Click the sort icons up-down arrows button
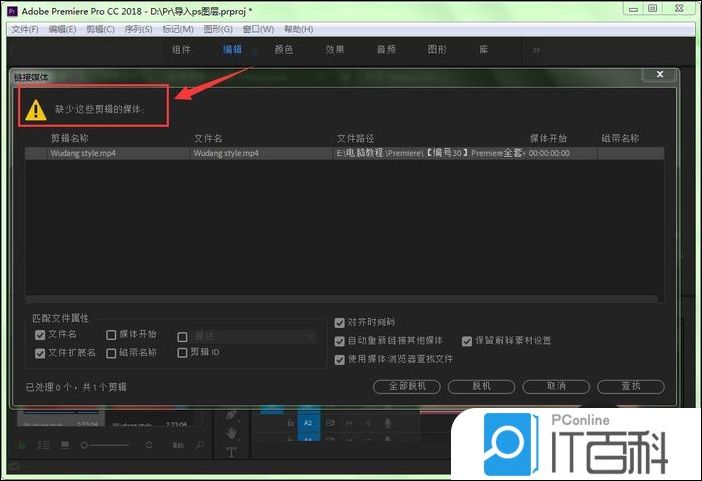The width and height of the screenshot is (702, 481). [x=149, y=445]
